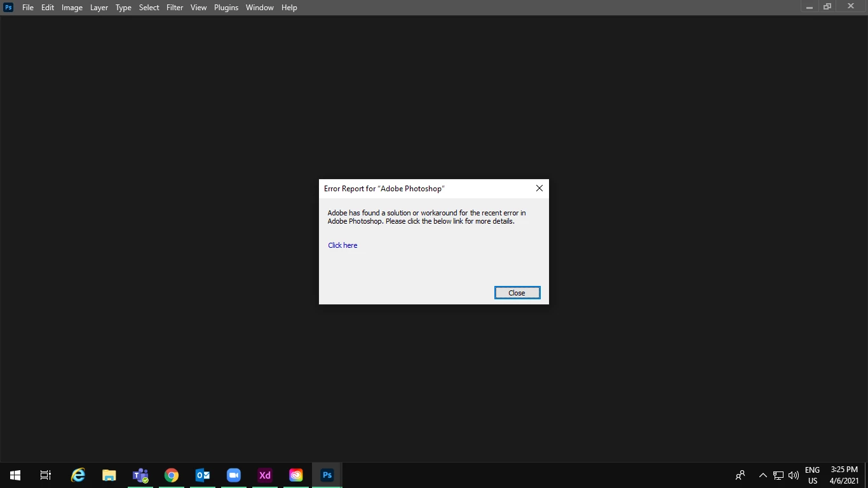Open the Image menu
The height and width of the screenshot is (488, 868).
(72, 8)
